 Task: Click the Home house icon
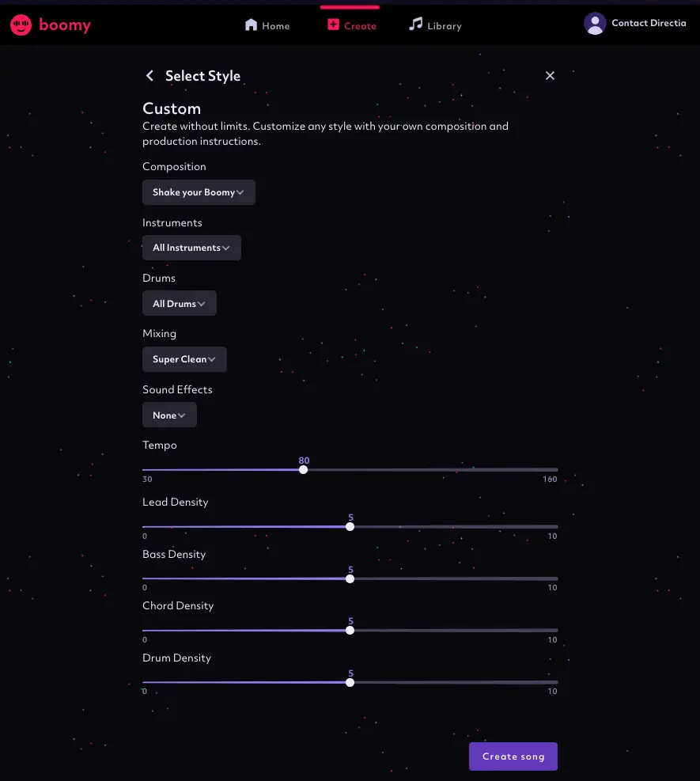click(x=252, y=25)
